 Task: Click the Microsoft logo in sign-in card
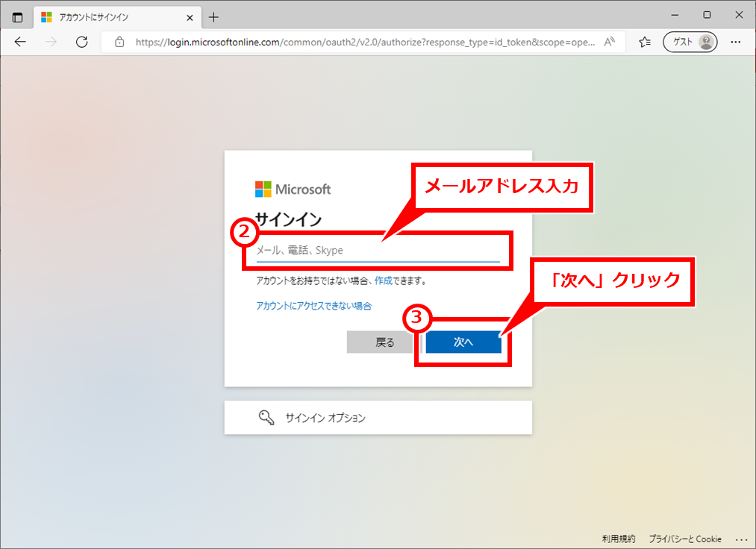tap(293, 189)
